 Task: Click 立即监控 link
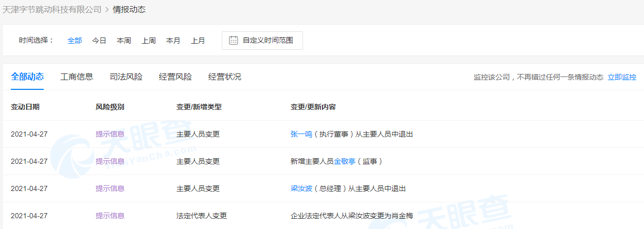click(622, 78)
